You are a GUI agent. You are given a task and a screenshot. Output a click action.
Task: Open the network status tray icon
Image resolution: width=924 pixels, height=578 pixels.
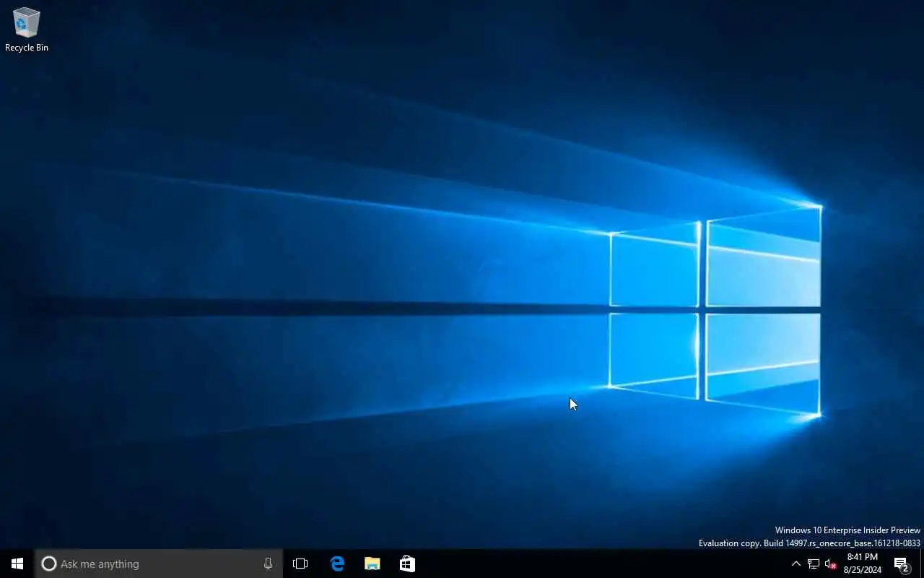(x=814, y=564)
